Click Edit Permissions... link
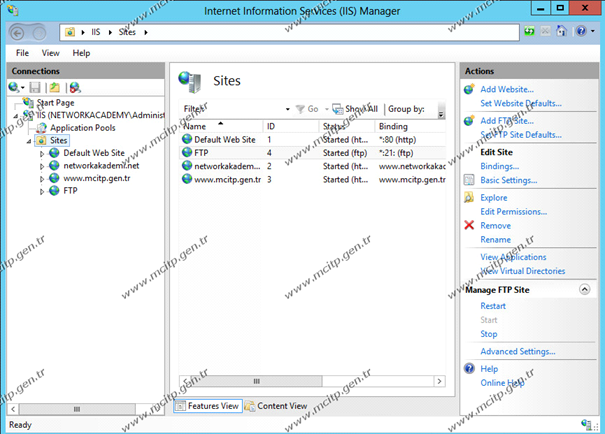 click(x=514, y=212)
